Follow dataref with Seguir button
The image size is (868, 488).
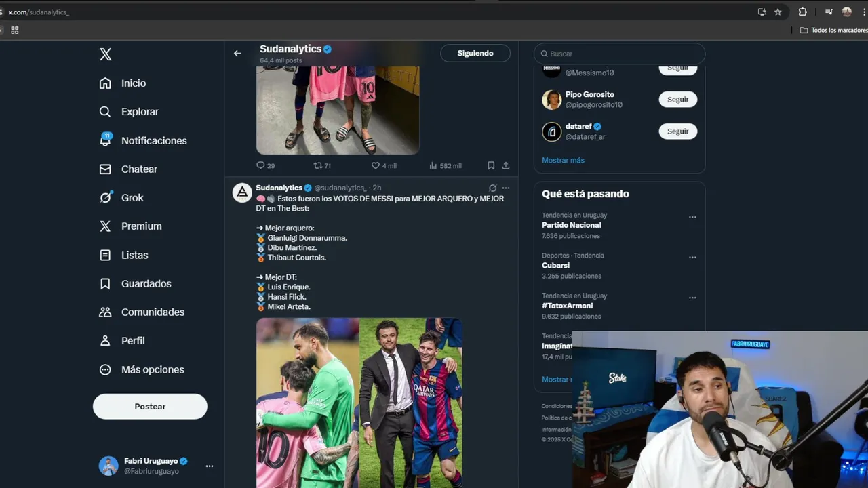[x=678, y=131]
